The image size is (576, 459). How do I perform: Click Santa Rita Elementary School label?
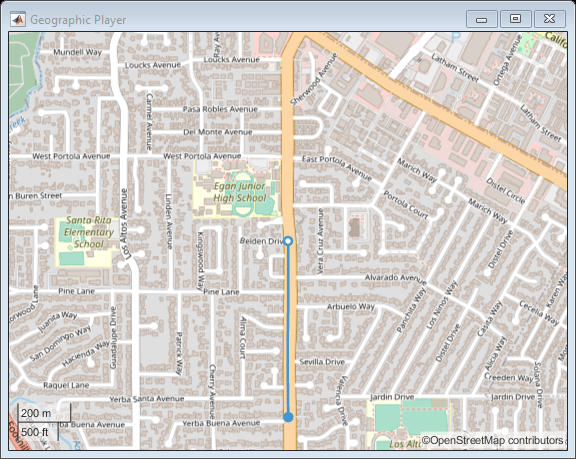(89, 232)
